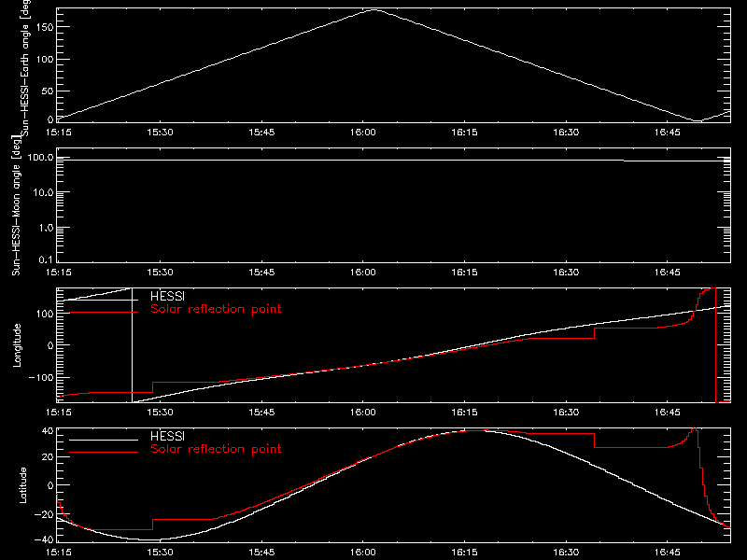This screenshot has height=560, width=747.
Task: Click the 100 tick on Earth angle plot
Action: coord(45,60)
